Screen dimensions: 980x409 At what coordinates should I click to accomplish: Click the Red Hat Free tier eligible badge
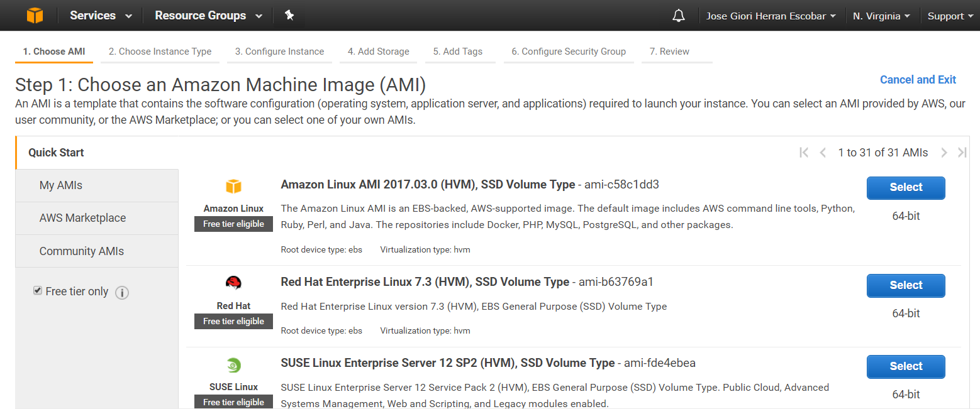[x=233, y=321]
